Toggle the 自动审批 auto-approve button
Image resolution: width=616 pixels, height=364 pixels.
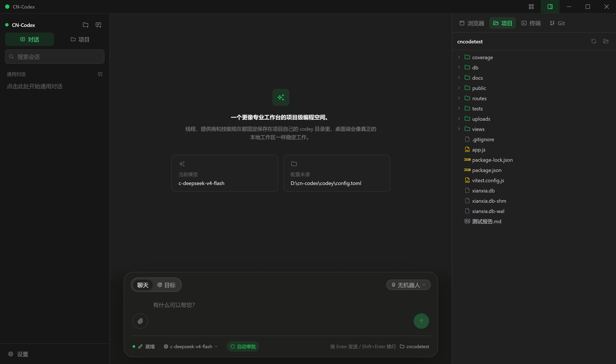tap(243, 346)
